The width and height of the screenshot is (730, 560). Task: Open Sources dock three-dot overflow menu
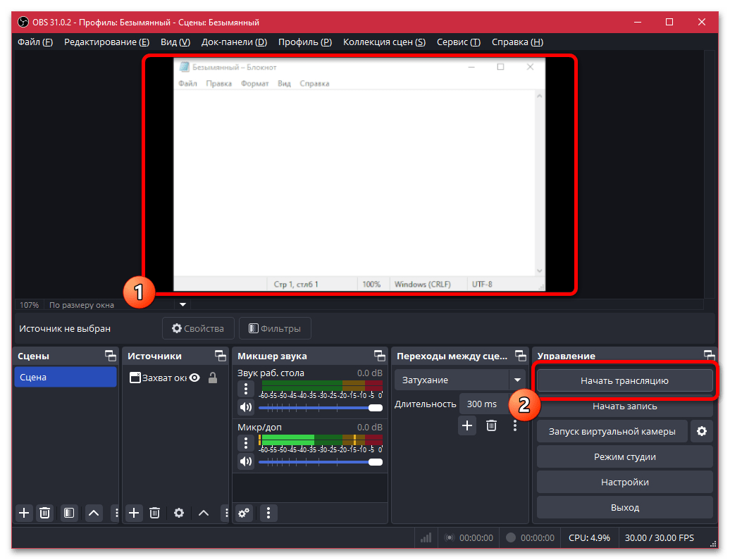click(226, 513)
